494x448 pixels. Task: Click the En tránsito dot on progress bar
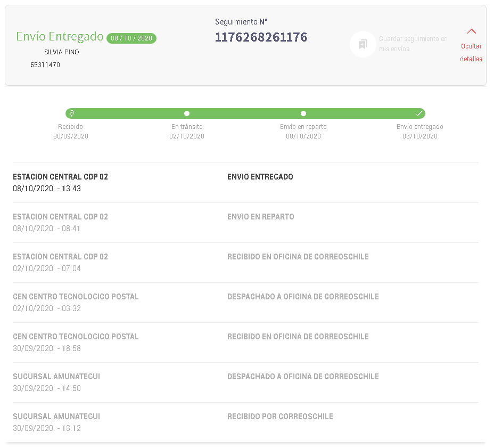tap(187, 113)
